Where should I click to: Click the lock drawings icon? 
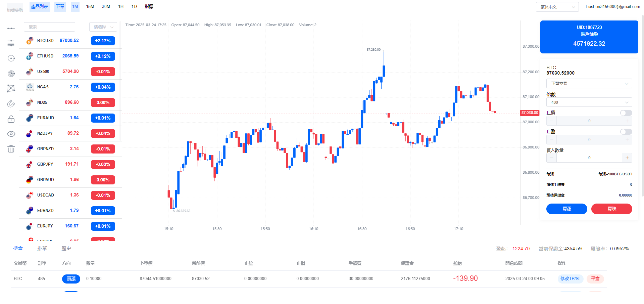(x=11, y=119)
